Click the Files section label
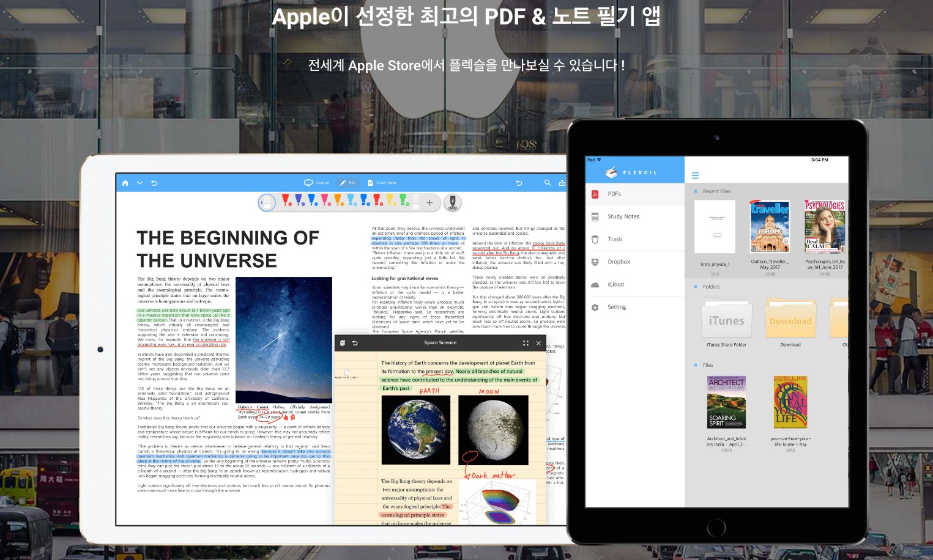Image resolution: width=933 pixels, height=560 pixels. coord(708,365)
